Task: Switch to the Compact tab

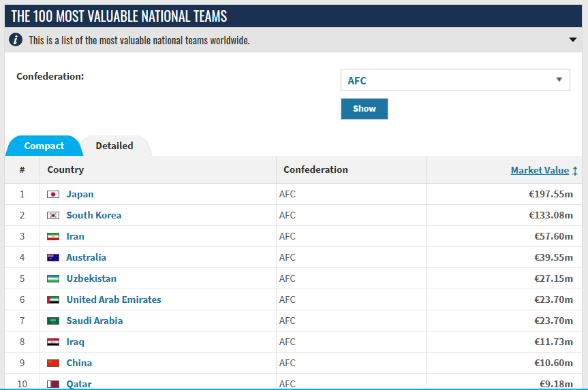Action: (x=44, y=146)
